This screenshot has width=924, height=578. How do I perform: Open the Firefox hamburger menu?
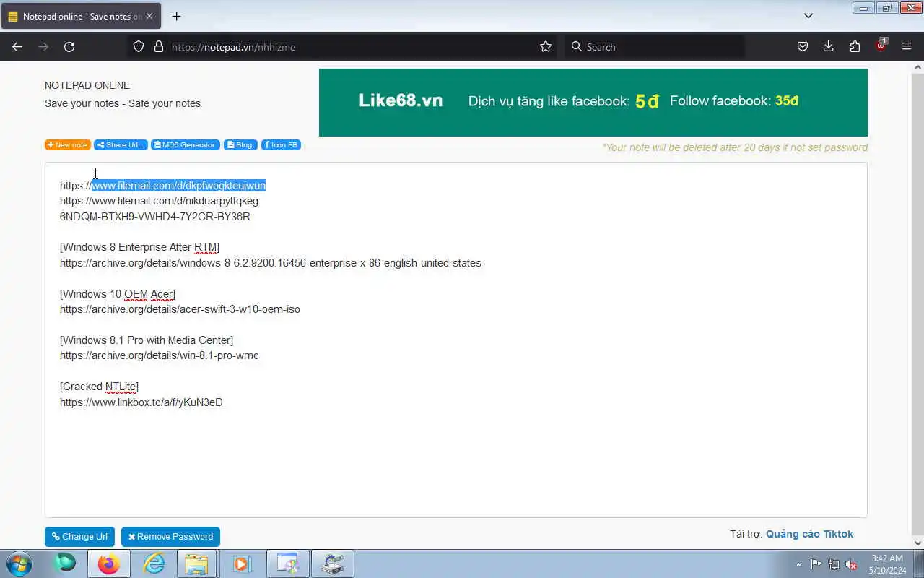pos(907,46)
